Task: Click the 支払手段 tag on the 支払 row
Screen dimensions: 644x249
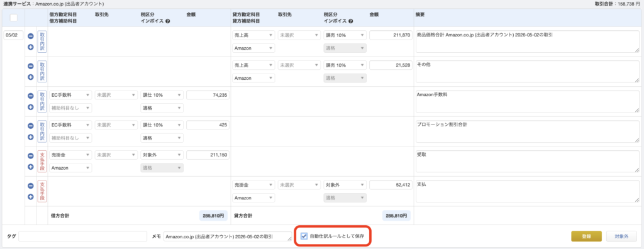Action: point(42,192)
